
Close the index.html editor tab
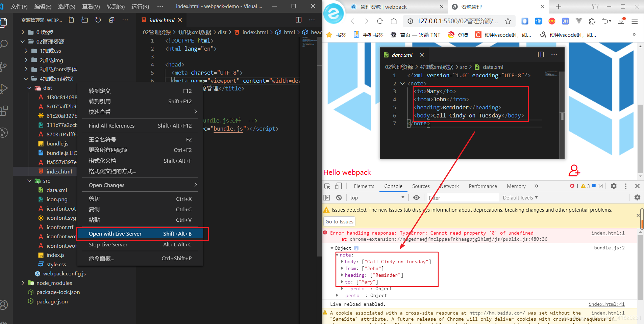pos(180,20)
